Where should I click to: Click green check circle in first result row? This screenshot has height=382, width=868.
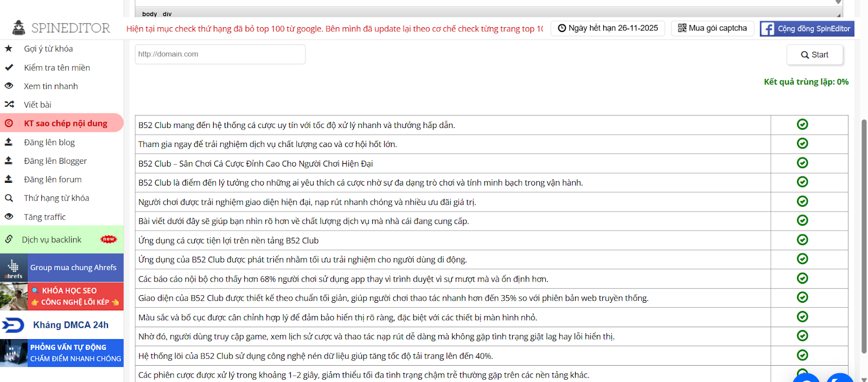click(802, 124)
